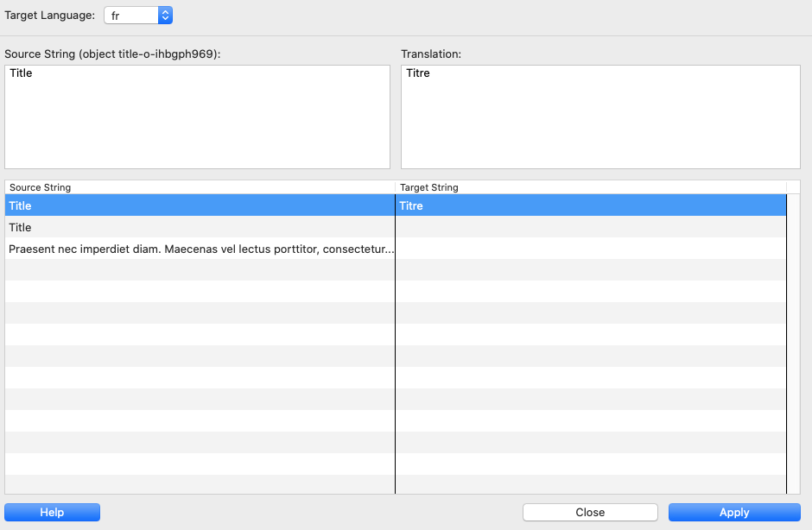The width and height of the screenshot is (812, 530).
Task: Click the narrow empty header after Target String
Action: pos(793,187)
